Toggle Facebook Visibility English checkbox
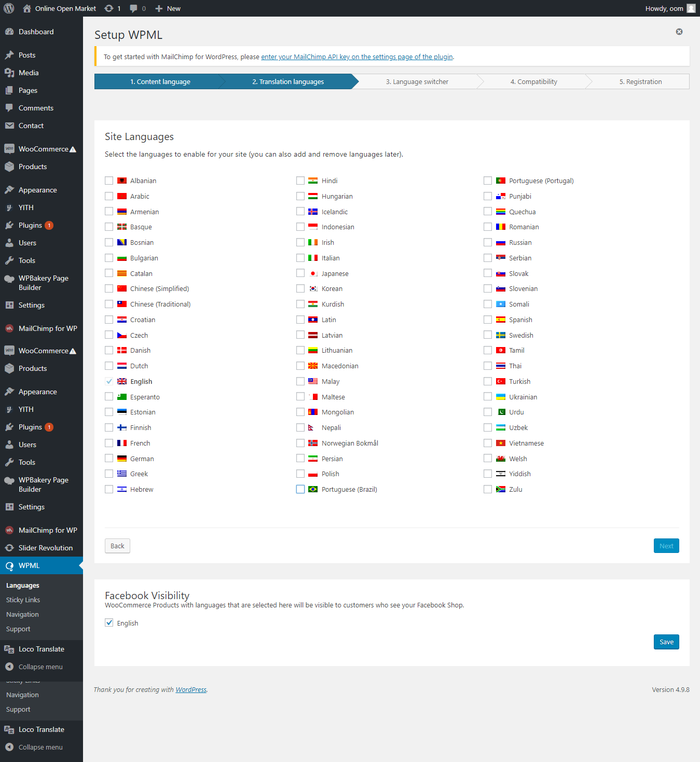This screenshot has height=762, width=700. coord(109,622)
